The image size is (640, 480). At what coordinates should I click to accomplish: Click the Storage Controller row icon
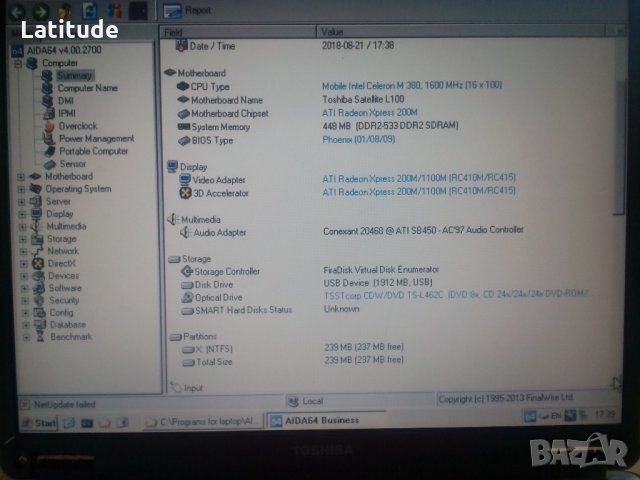coord(187,271)
